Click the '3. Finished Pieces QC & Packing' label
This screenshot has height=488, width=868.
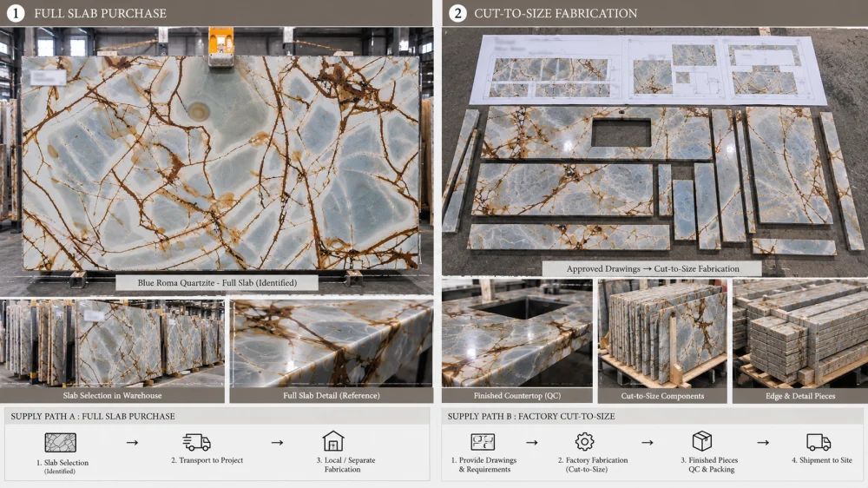(x=711, y=465)
